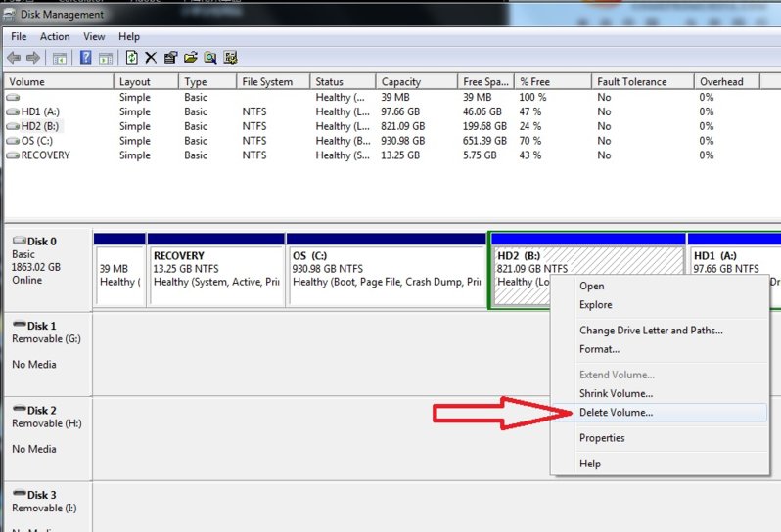Image resolution: width=781 pixels, height=532 pixels.
Task: Click the blue Help question mark icon
Action: 85,58
